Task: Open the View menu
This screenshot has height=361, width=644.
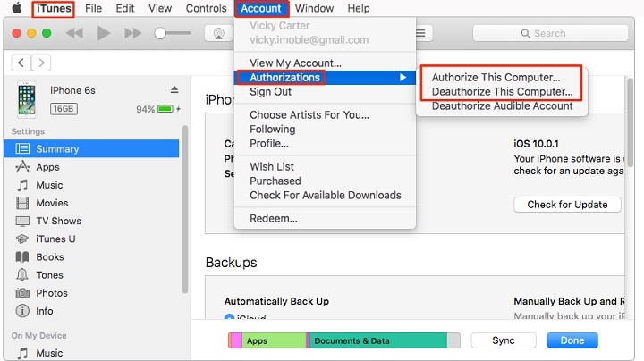Action: (x=160, y=9)
